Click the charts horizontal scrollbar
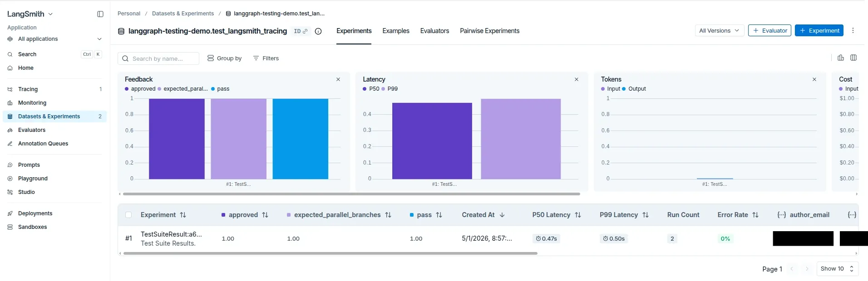The height and width of the screenshot is (281, 868). (351, 194)
